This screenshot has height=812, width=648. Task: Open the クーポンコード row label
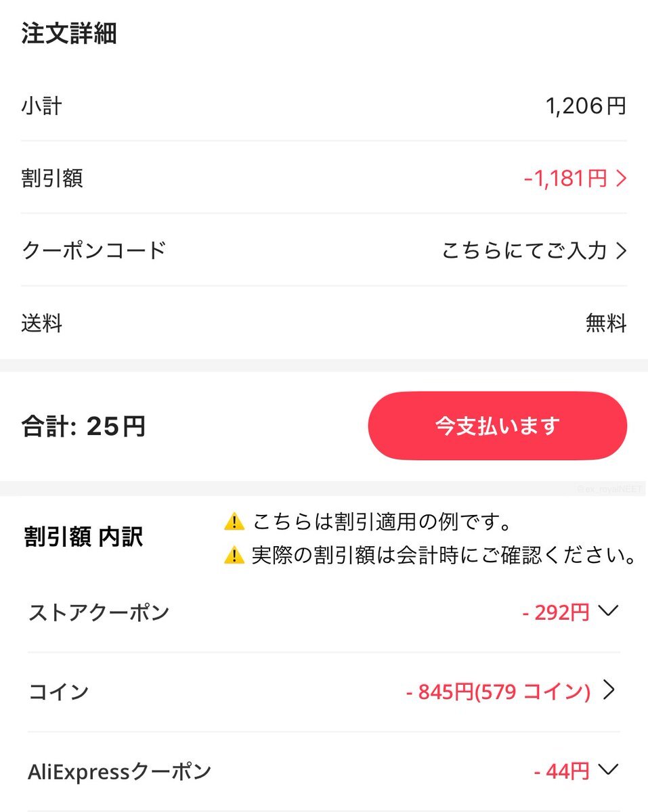click(93, 250)
